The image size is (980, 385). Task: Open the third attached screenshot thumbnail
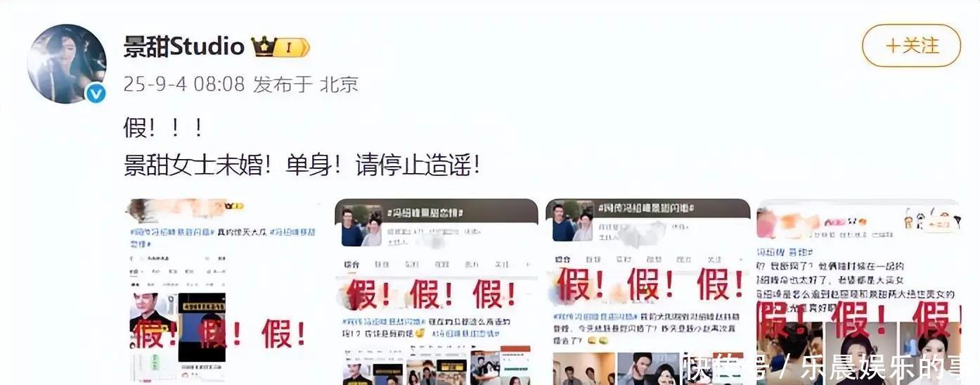point(647,291)
